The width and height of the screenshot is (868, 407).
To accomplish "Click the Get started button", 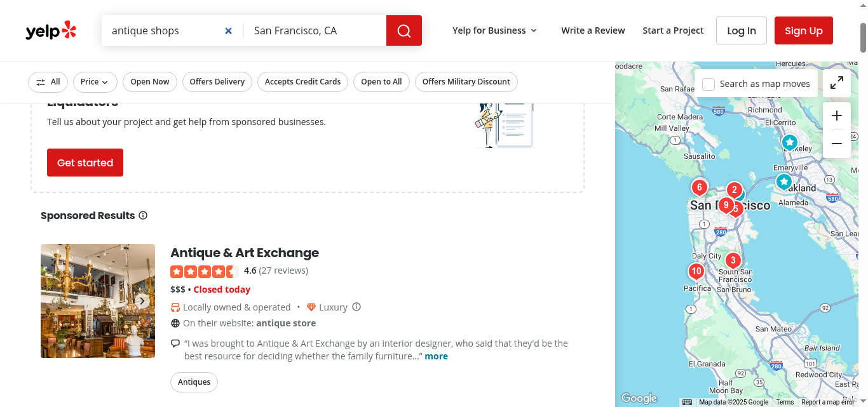I will (x=85, y=163).
